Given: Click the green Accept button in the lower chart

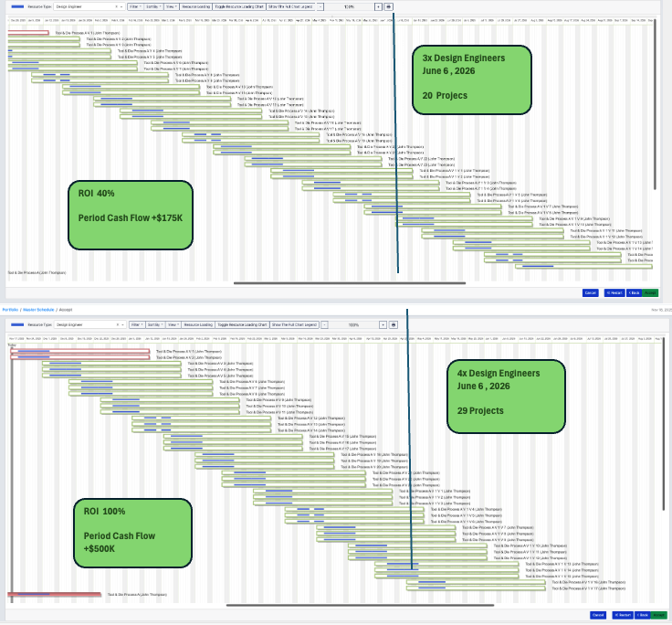Looking at the screenshot, I should click(658, 615).
